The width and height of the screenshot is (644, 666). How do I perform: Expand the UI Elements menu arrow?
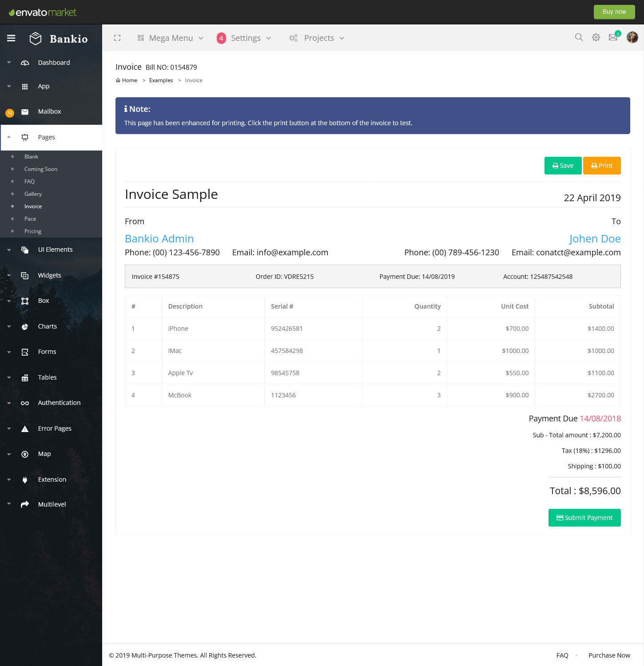tap(9, 250)
